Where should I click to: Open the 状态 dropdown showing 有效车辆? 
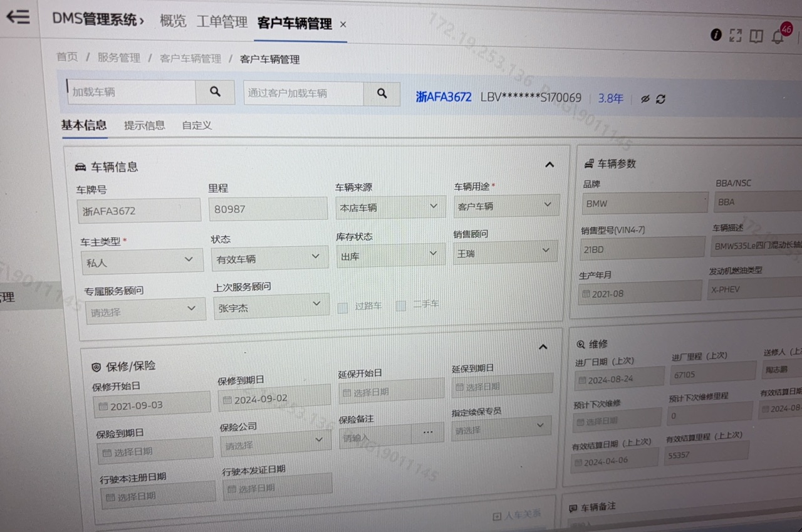coord(270,258)
